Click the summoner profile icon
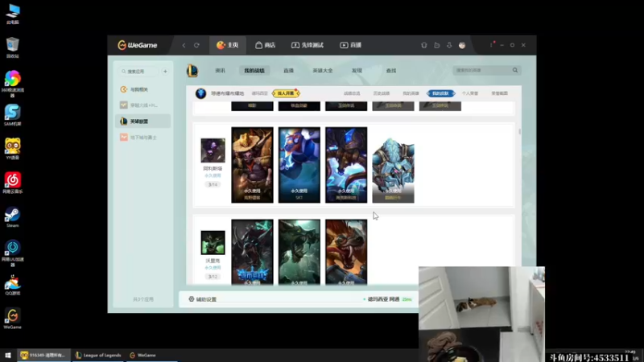Viewport: 644px width, 362px height. pos(200,93)
